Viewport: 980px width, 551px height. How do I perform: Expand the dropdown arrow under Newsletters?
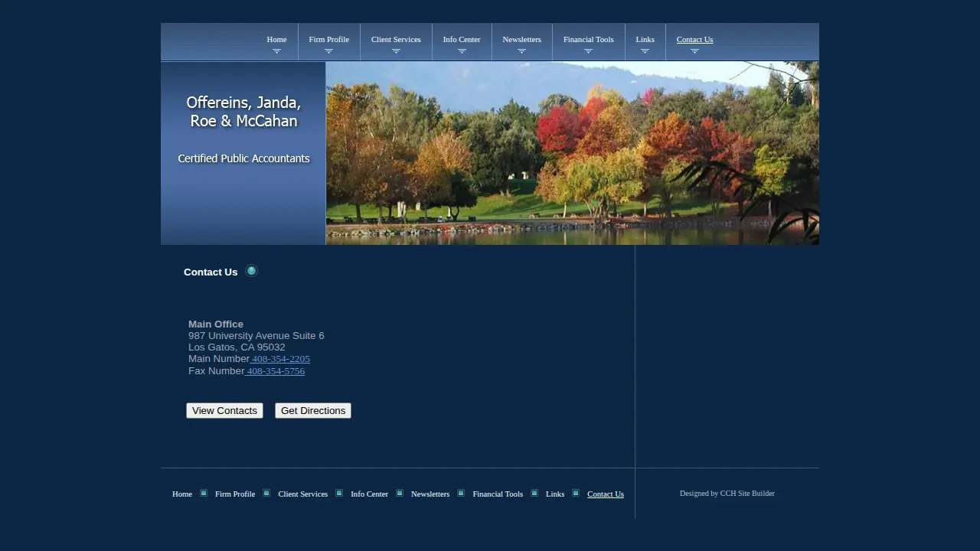pyautogui.click(x=521, y=51)
